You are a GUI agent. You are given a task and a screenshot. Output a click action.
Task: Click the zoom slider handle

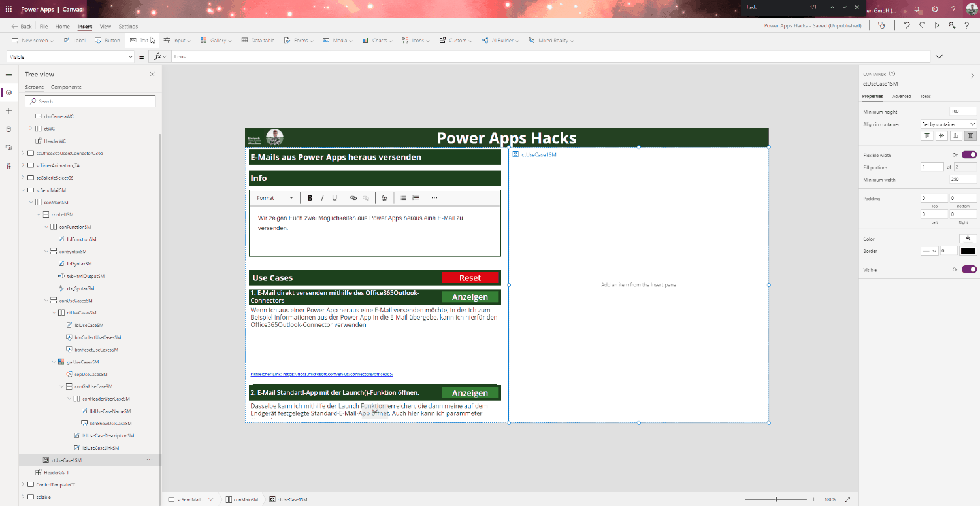click(776, 499)
